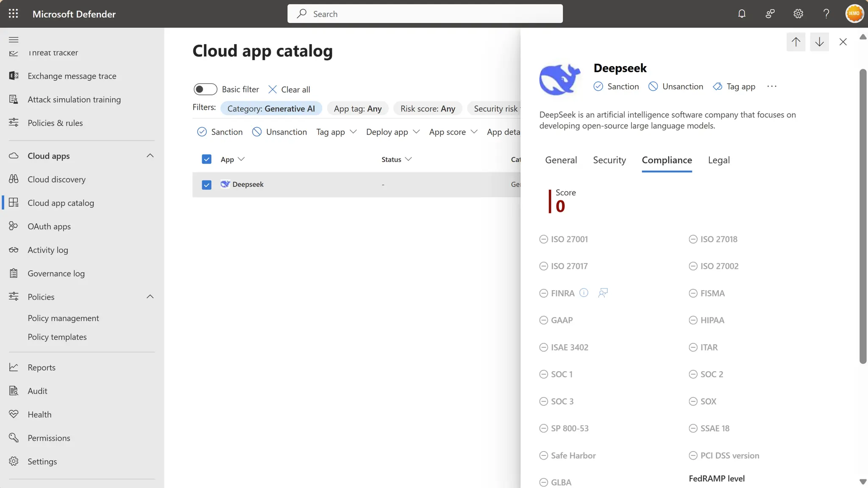Screen dimensions: 868x488
Task: Collapse the Cloud apps section
Action: tap(150, 156)
